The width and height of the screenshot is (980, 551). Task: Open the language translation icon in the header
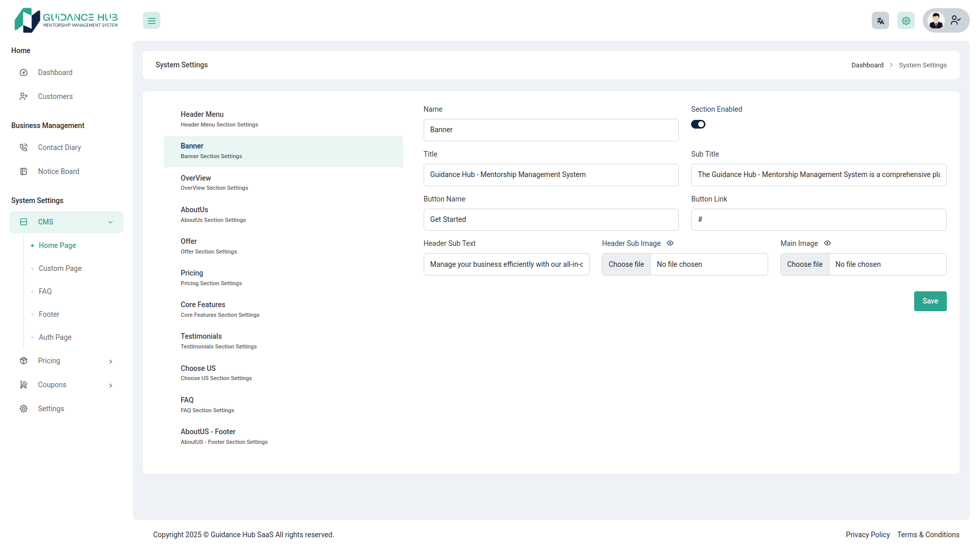[880, 20]
